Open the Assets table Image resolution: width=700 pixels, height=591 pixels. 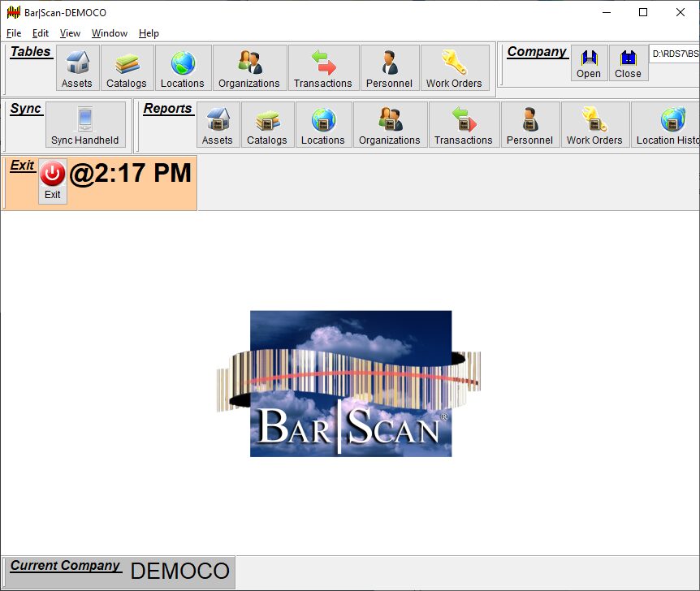(77, 68)
